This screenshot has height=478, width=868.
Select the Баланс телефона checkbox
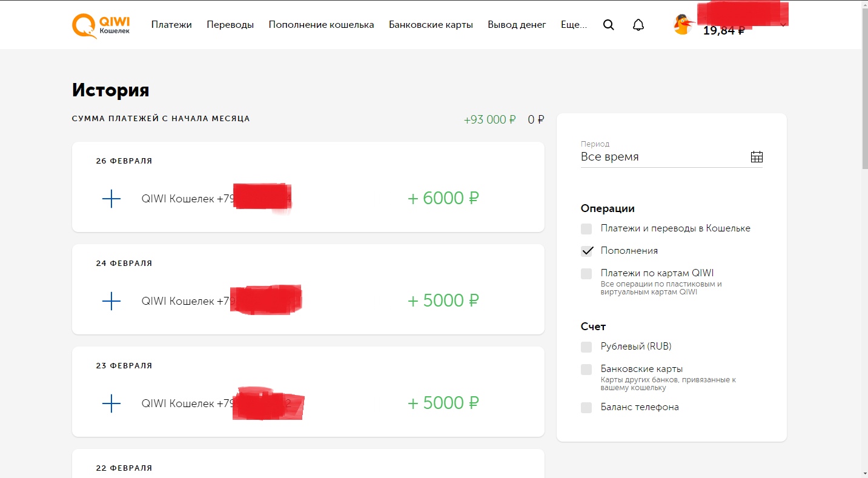tap(586, 408)
